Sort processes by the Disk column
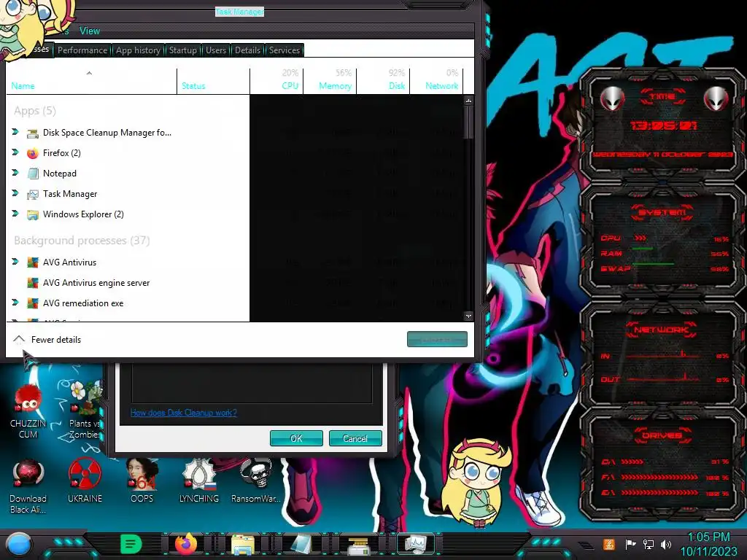 click(x=383, y=81)
